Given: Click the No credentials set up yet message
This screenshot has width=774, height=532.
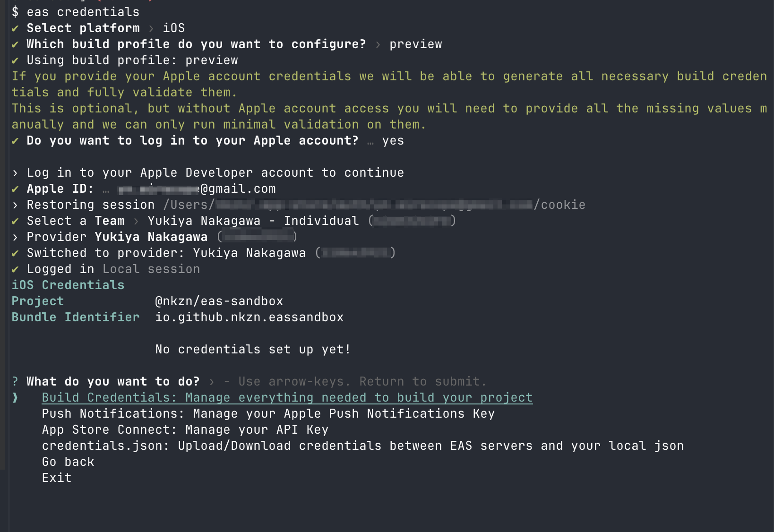Looking at the screenshot, I should click(253, 350).
